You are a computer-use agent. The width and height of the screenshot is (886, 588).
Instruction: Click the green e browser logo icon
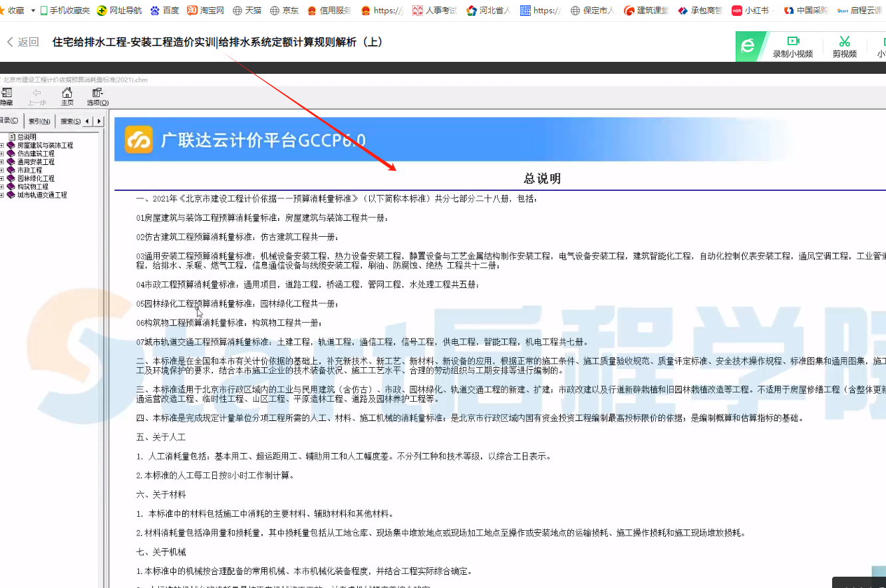point(748,46)
